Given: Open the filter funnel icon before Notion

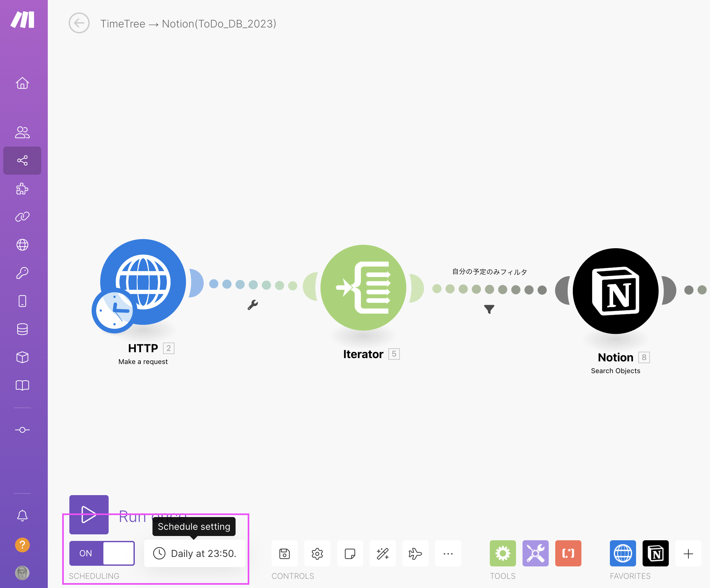Looking at the screenshot, I should click(489, 309).
